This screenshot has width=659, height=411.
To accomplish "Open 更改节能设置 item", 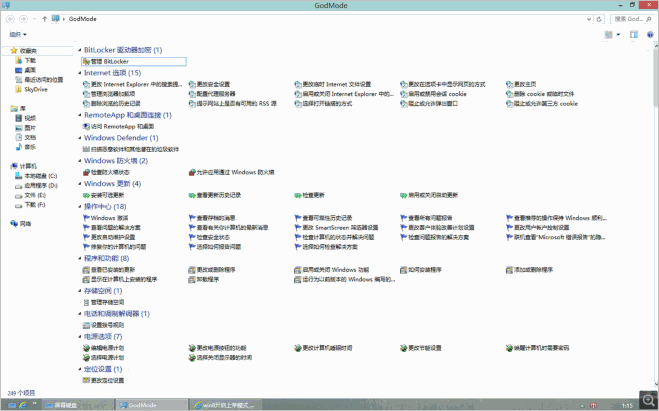I will (x=421, y=348).
